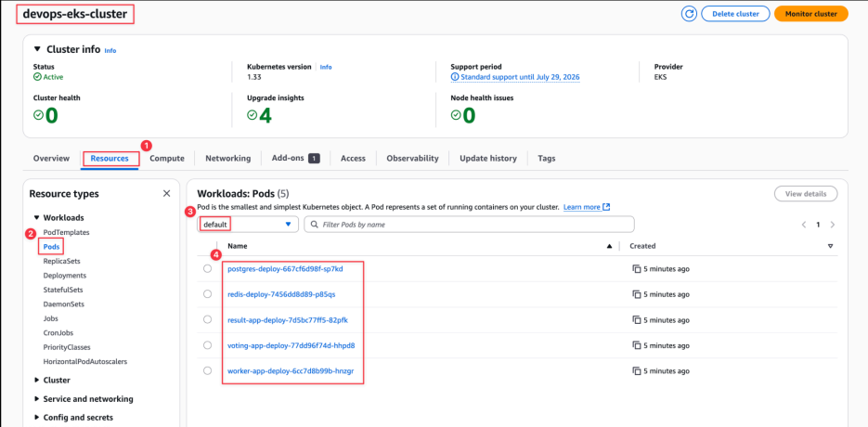Open the Access tab

click(353, 159)
